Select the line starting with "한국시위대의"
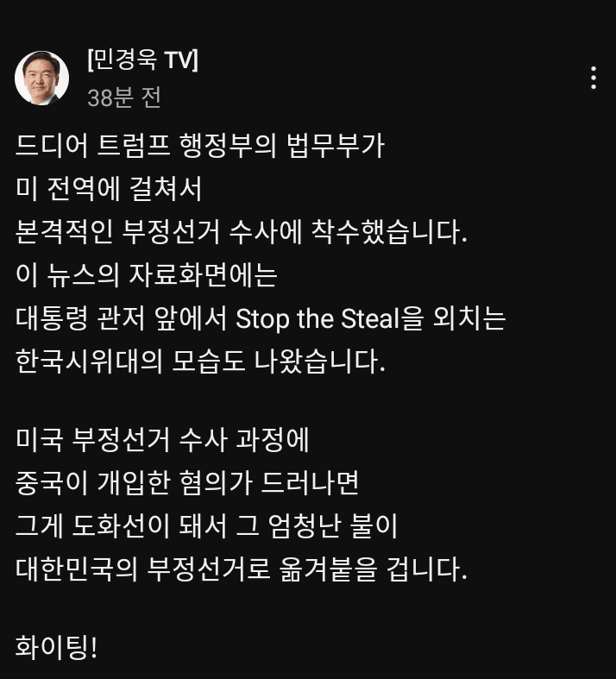 [x=200, y=362]
